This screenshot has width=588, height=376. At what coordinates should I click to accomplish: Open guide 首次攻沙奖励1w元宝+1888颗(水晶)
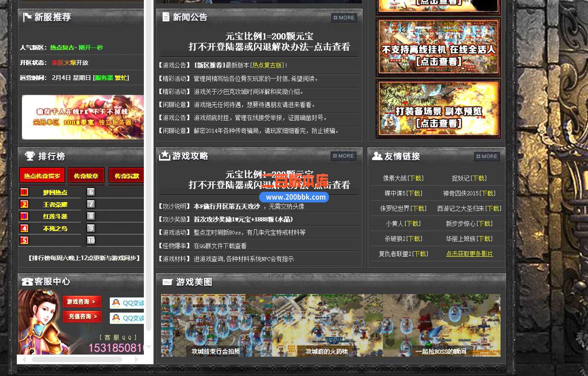(244, 219)
